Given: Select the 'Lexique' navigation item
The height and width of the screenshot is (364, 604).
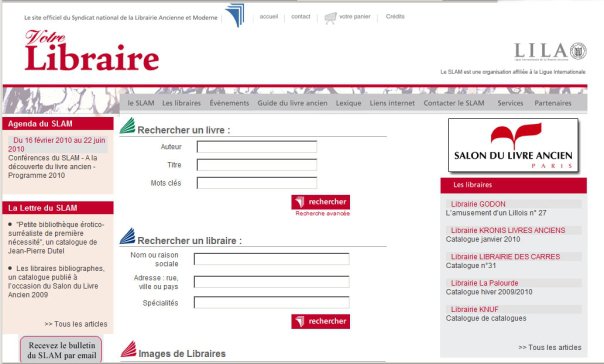Looking at the screenshot, I should (349, 103).
